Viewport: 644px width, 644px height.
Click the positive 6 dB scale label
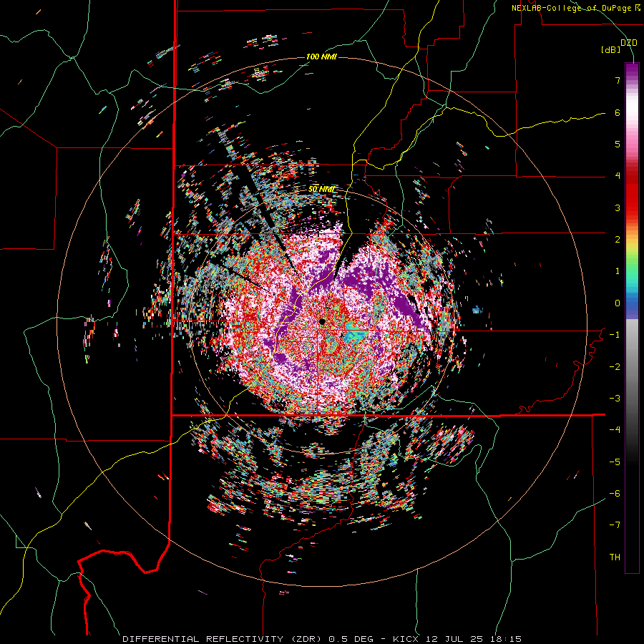[x=618, y=112]
